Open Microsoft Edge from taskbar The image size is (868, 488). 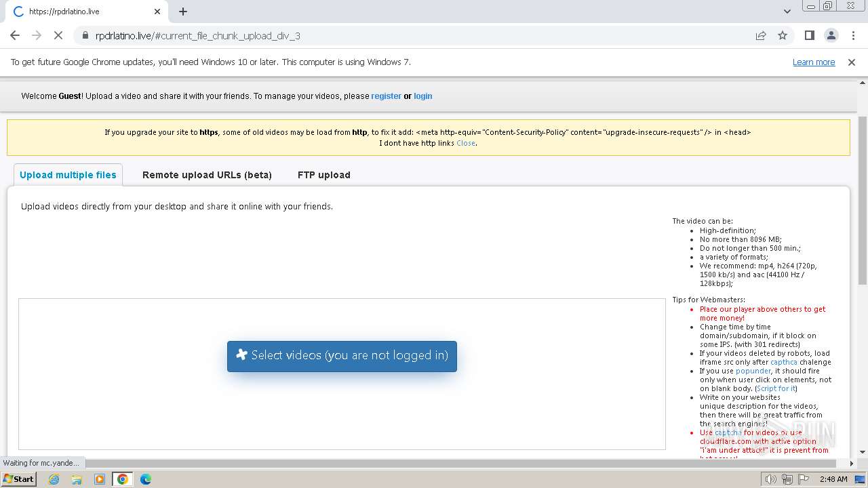point(146,479)
